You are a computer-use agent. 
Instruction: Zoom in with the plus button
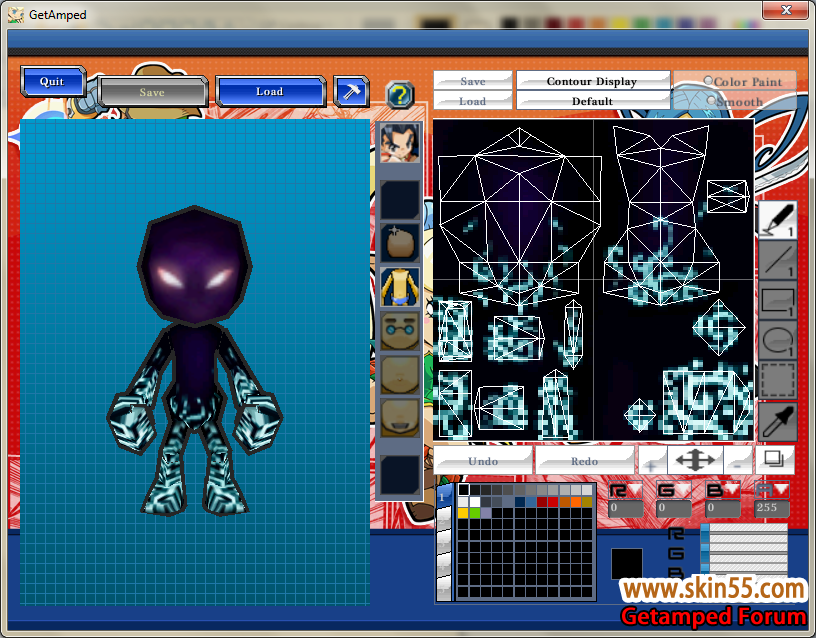(652, 461)
